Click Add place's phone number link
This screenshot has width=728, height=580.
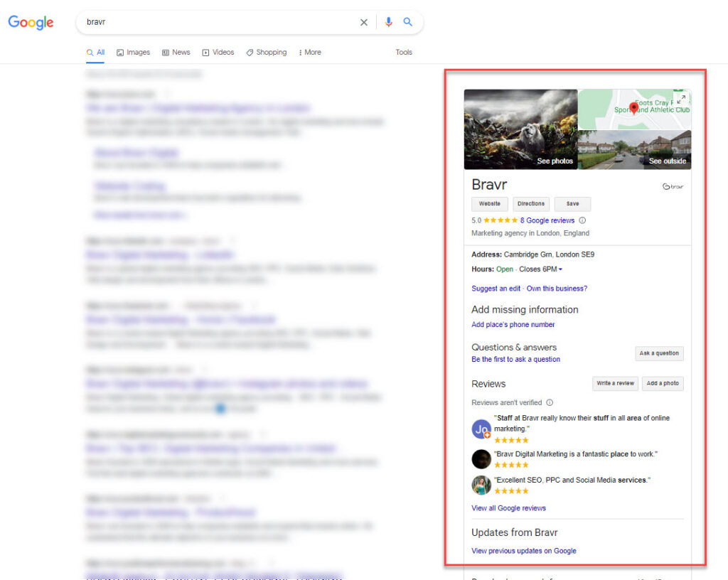[x=513, y=324]
